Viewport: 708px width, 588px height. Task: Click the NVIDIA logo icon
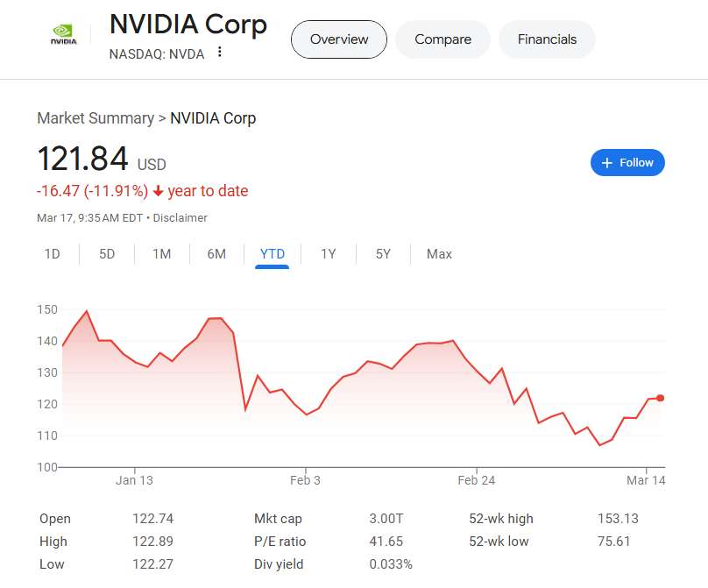pos(62,35)
